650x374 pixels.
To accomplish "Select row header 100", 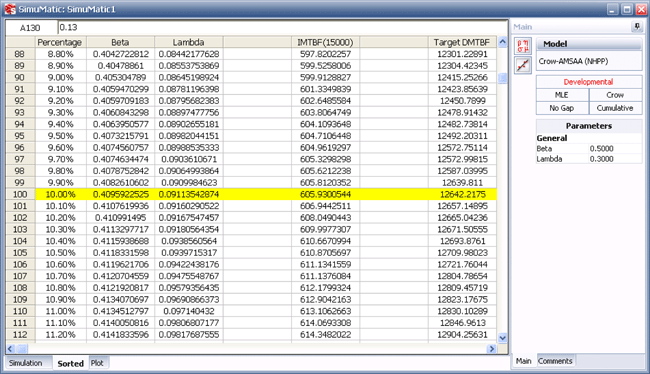I will pyautogui.click(x=20, y=194).
